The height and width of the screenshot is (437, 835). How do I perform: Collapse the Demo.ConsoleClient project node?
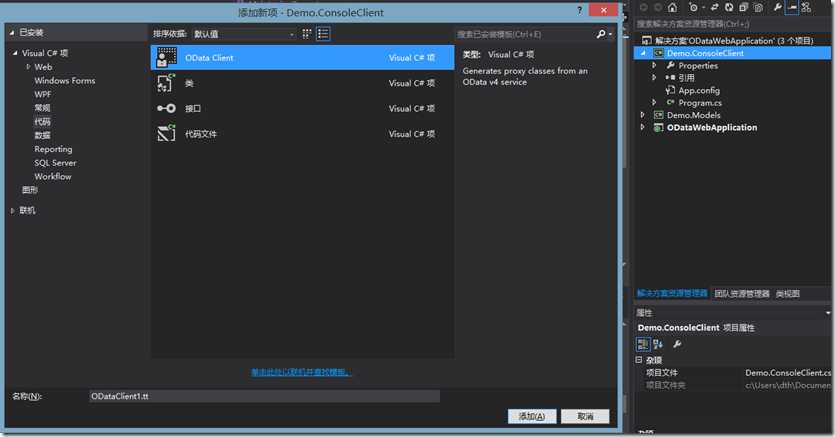click(643, 53)
